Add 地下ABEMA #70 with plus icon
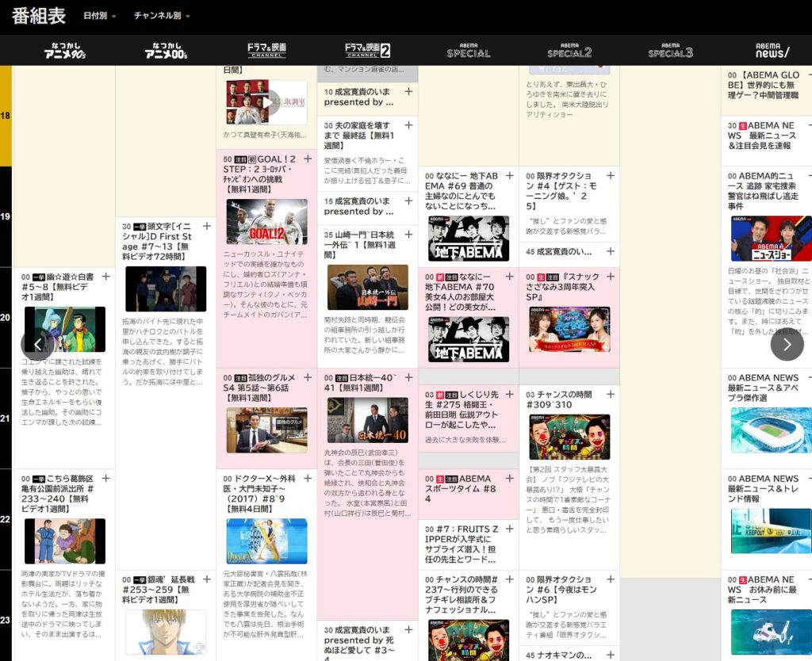 (510, 277)
